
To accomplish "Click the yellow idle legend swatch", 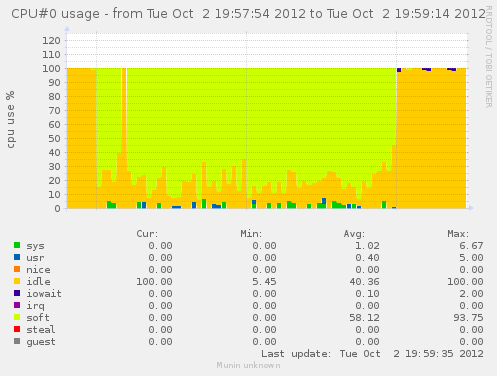I will click(17, 281).
